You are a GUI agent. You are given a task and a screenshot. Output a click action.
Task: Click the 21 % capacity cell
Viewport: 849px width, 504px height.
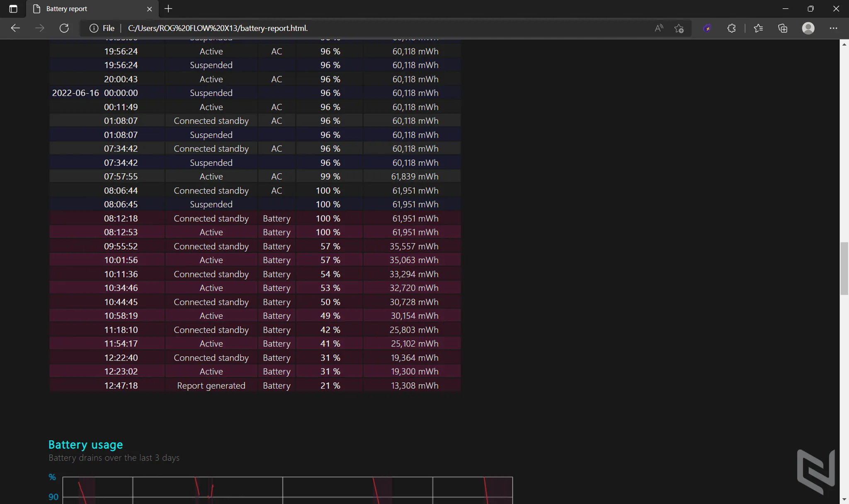click(x=330, y=385)
